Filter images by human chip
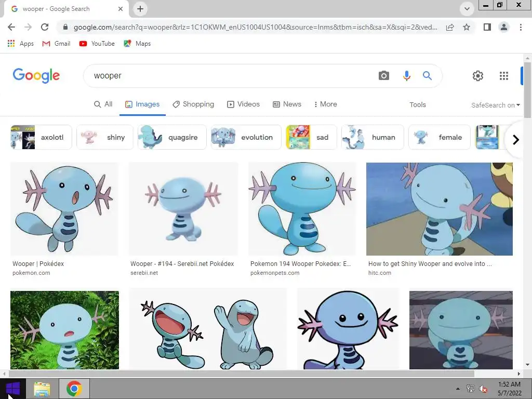532x399 pixels. pos(373,137)
